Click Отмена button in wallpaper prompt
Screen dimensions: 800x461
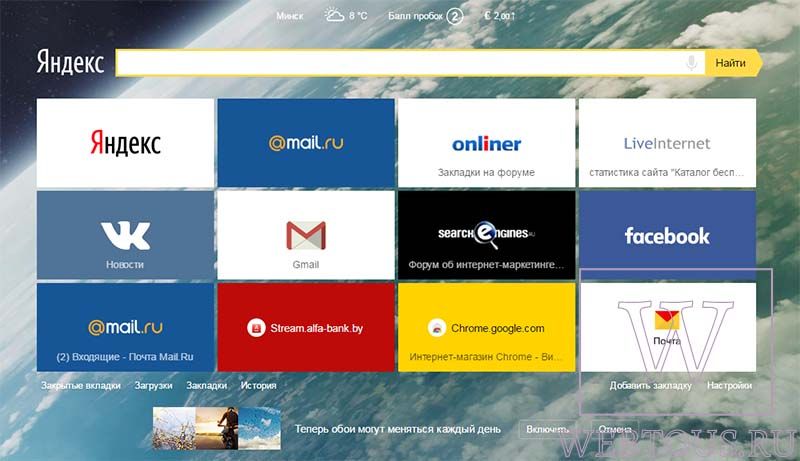point(615,429)
